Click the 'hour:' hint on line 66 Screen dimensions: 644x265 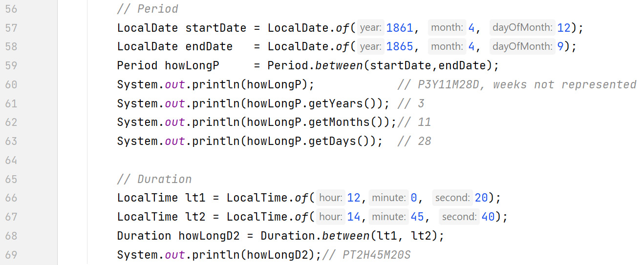click(331, 198)
